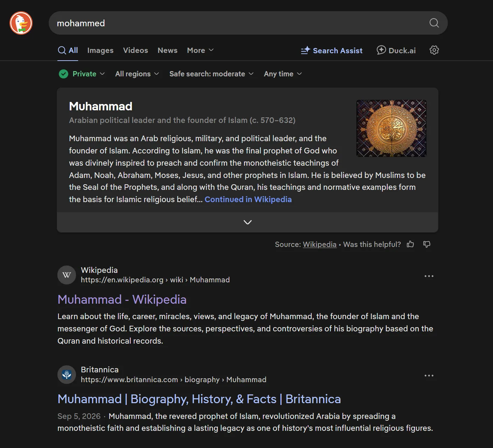The width and height of the screenshot is (493, 448).
Task: Click the magnifying glass search icon
Action: pos(434,23)
